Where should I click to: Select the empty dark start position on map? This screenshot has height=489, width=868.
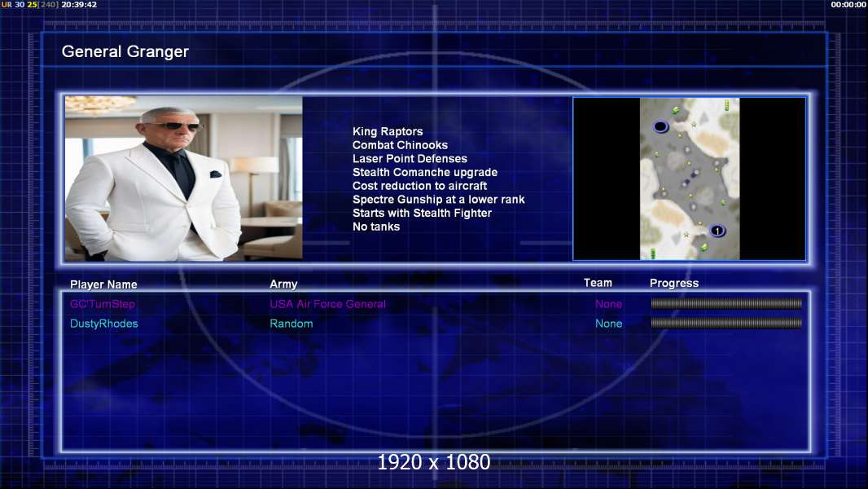[660, 127]
